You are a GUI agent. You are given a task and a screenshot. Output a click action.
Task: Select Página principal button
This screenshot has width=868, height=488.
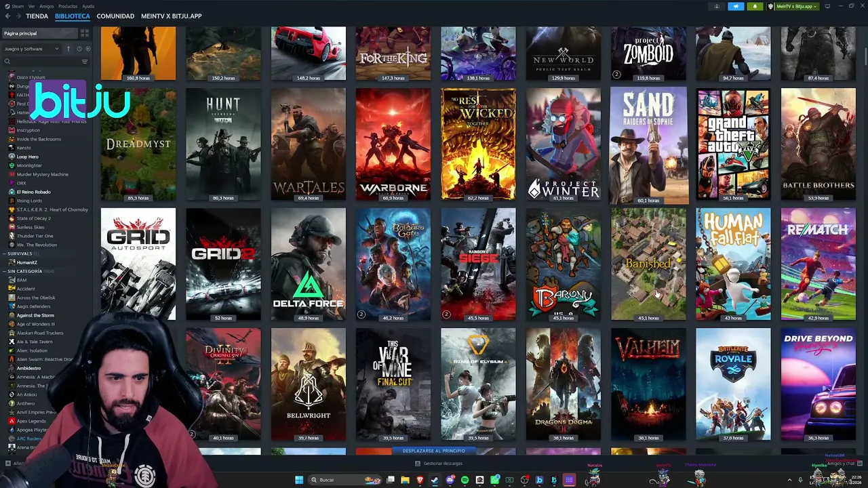tap(39, 33)
